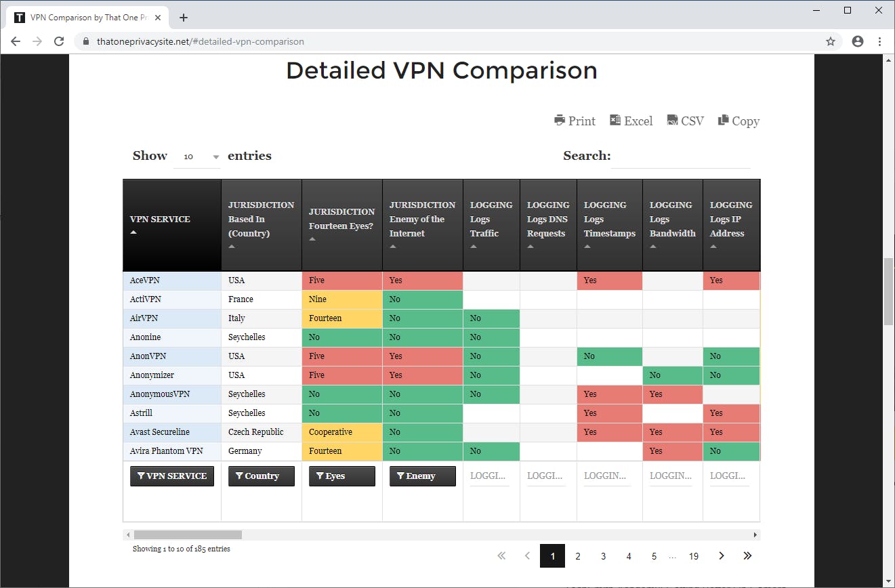Go to the first page of results
Image resolution: width=895 pixels, height=588 pixels.
point(501,556)
